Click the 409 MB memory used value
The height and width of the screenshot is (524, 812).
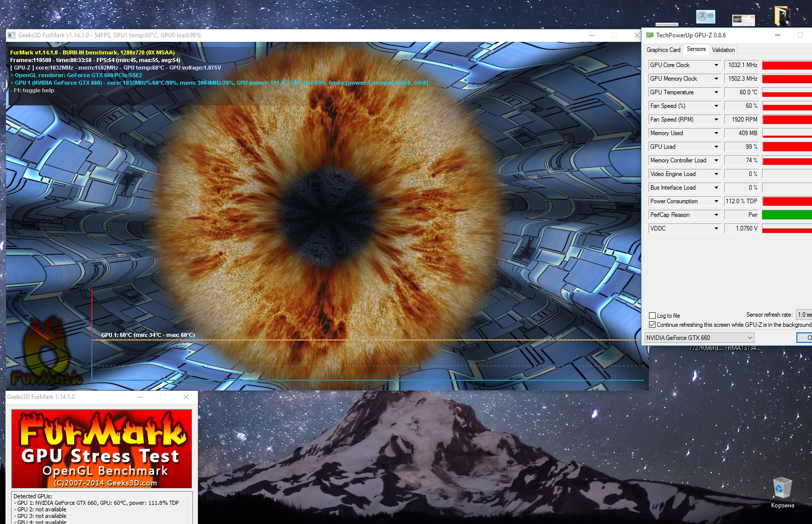pos(741,133)
